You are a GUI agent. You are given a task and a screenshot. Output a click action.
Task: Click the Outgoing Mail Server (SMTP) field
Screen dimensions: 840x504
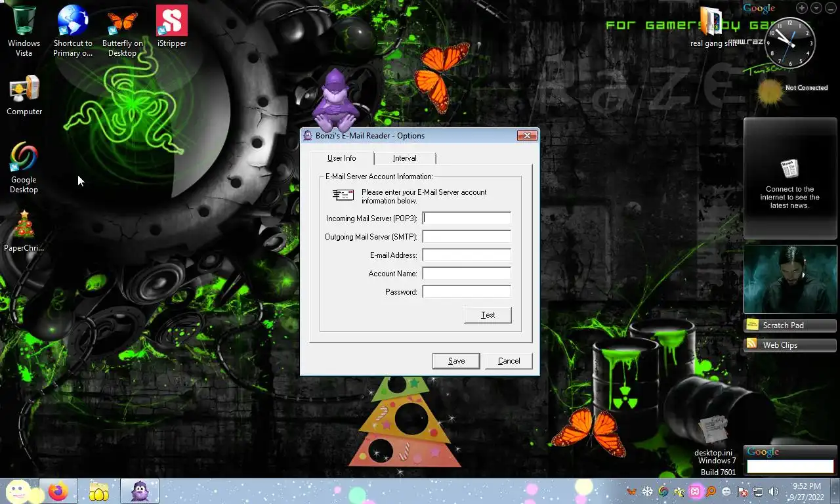pyautogui.click(x=467, y=236)
